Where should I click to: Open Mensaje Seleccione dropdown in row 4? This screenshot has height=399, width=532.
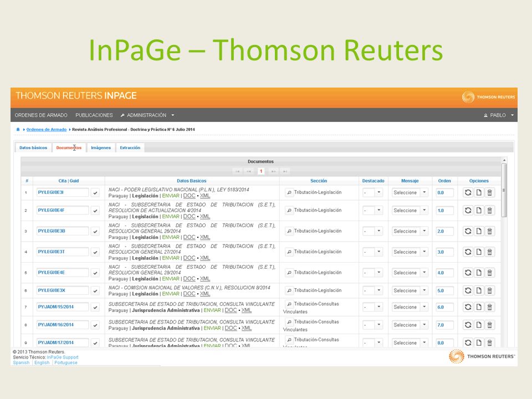(x=410, y=252)
